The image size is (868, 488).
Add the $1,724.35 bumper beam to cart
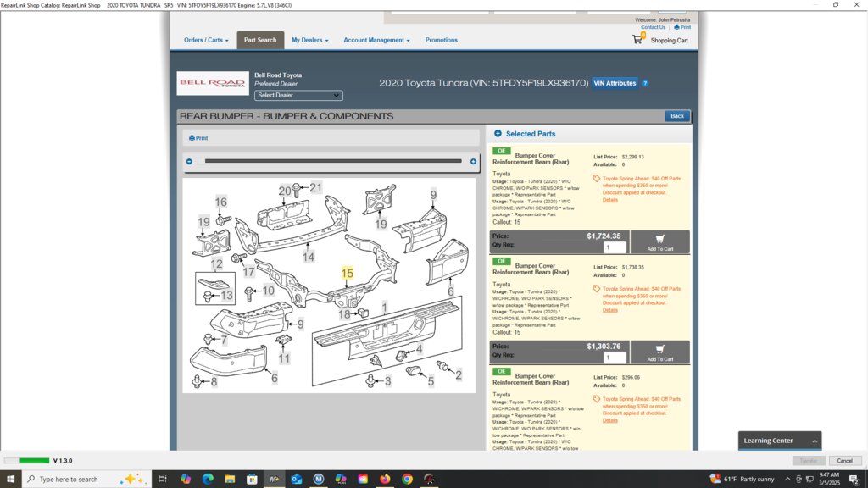point(659,242)
